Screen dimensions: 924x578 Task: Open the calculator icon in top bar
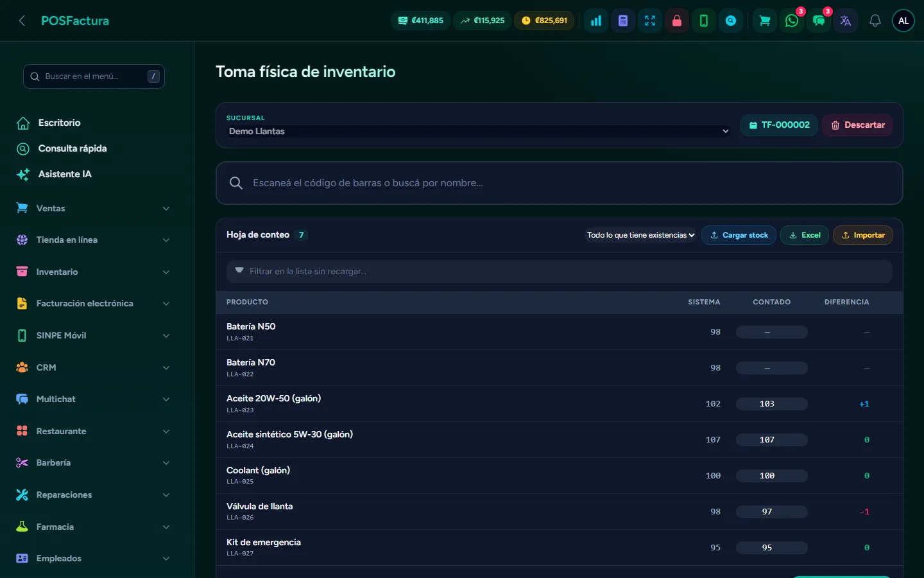(x=623, y=21)
